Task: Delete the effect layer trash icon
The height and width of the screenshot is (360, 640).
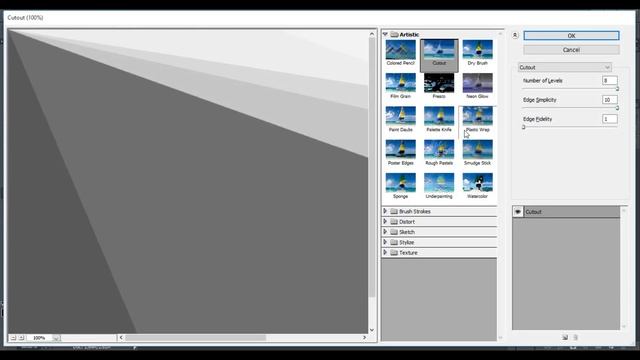Action: pos(576,338)
